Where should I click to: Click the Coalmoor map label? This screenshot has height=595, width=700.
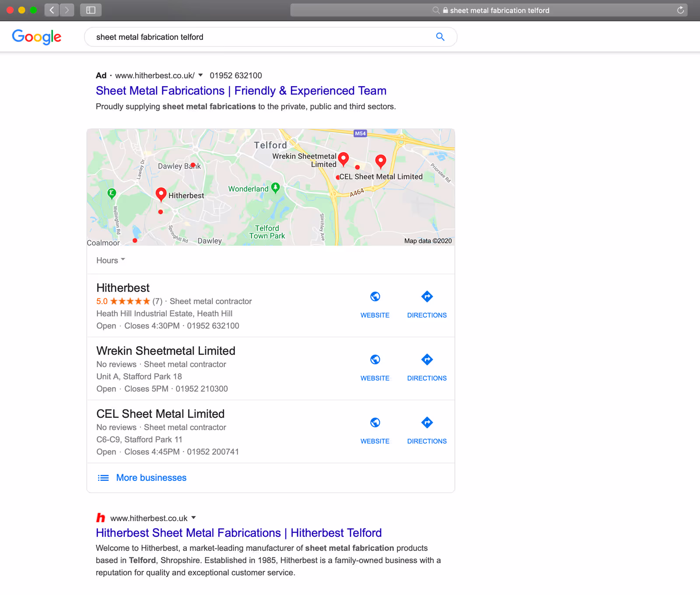103,243
